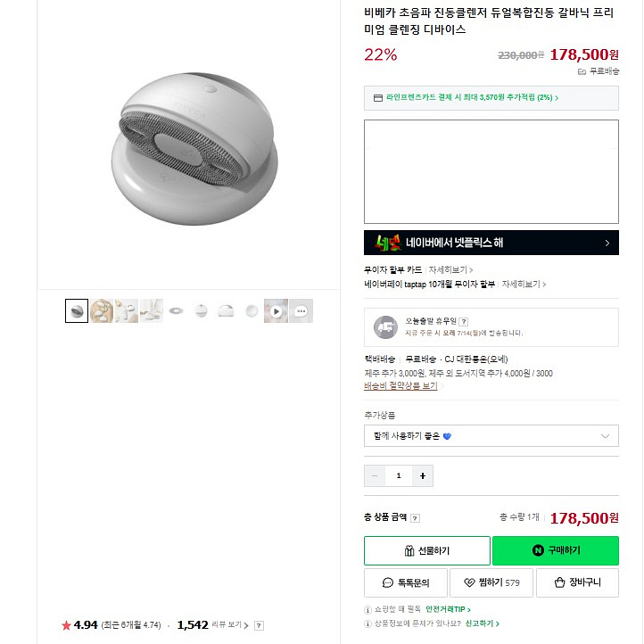
Task: Open 톡톡문의 chat inquiry
Action: [405, 582]
